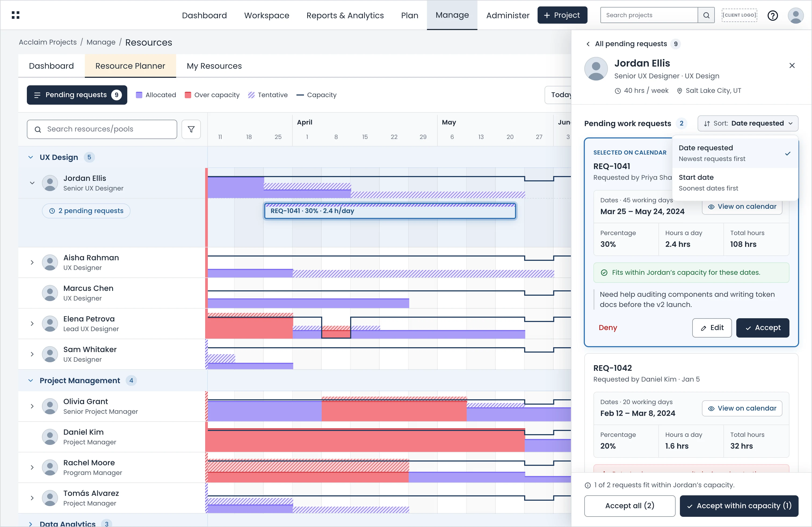812x527 pixels.
Task: Click Accept all (2) button
Action: tap(629, 506)
